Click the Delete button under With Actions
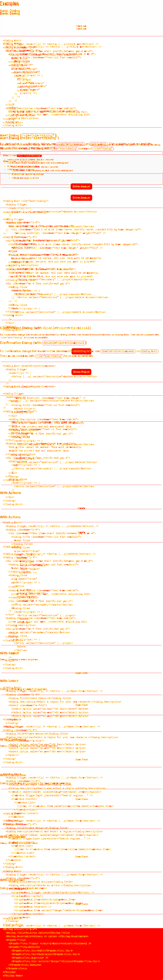Image resolution: width=163 pixels, height=980 pixels. point(81,508)
